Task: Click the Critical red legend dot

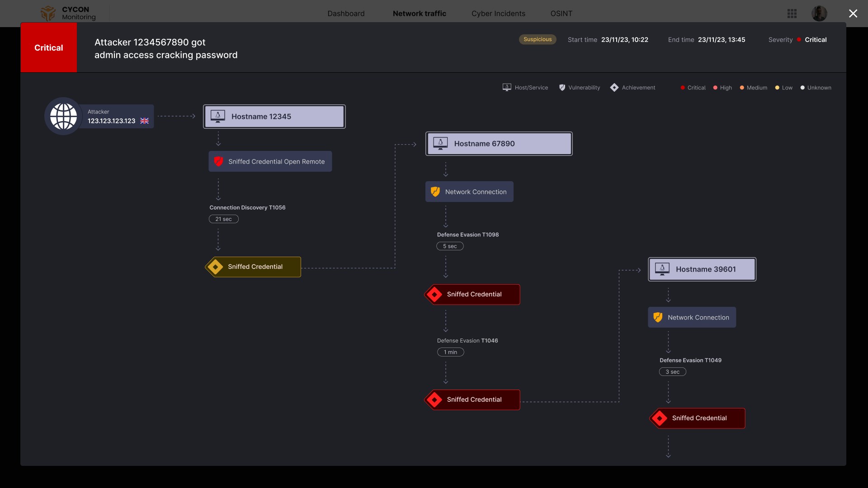Action: coord(683,88)
